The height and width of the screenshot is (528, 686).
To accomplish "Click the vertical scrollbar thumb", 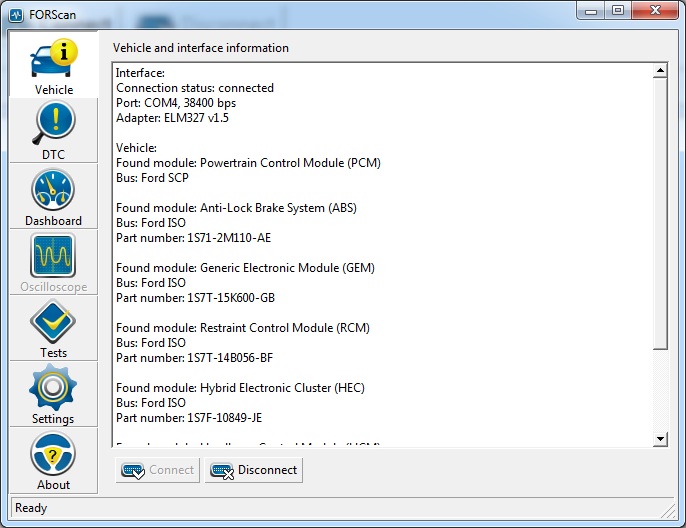I will tap(660, 214).
